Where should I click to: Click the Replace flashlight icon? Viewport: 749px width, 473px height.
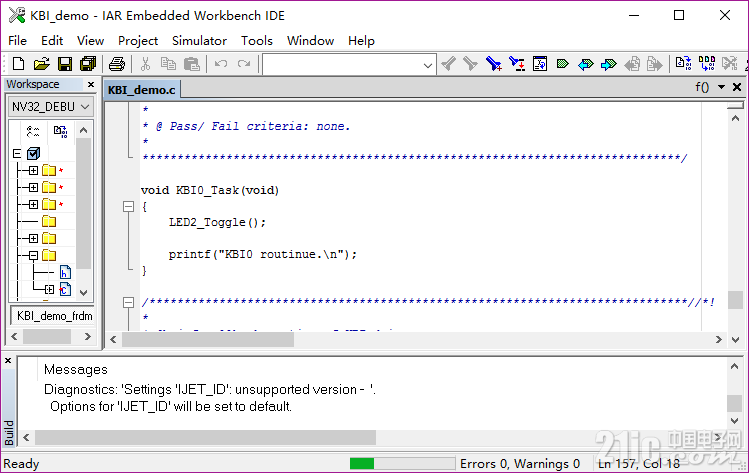pyautogui.click(x=517, y=64)
